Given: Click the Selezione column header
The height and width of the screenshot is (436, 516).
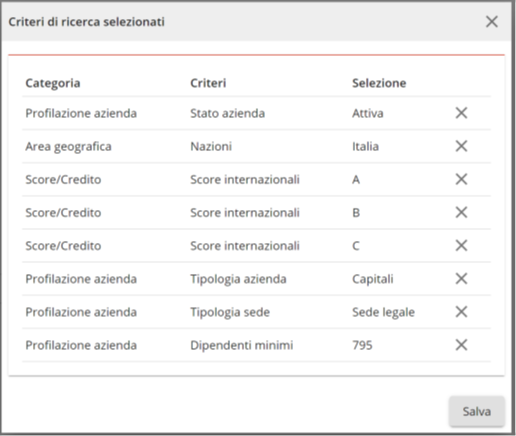Looking at the screenshot, I should click(x=379, y=83).
